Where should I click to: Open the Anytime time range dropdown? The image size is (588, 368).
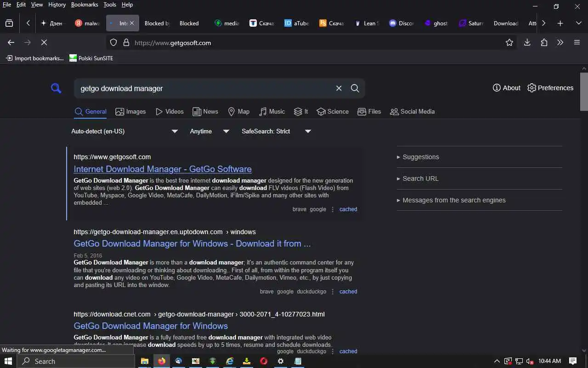coord(209,132)
